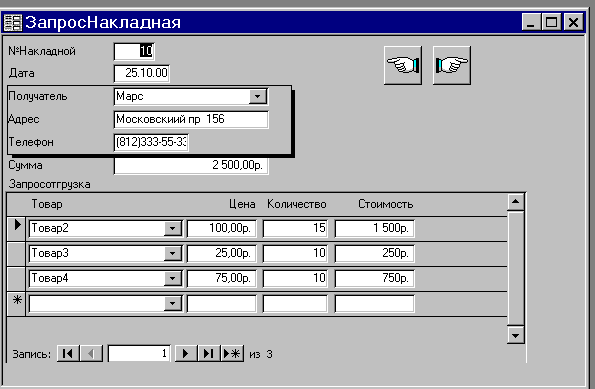Go to last record in navigation bar
This screenshot has width=595, height=389.
(x=208, y=354)
